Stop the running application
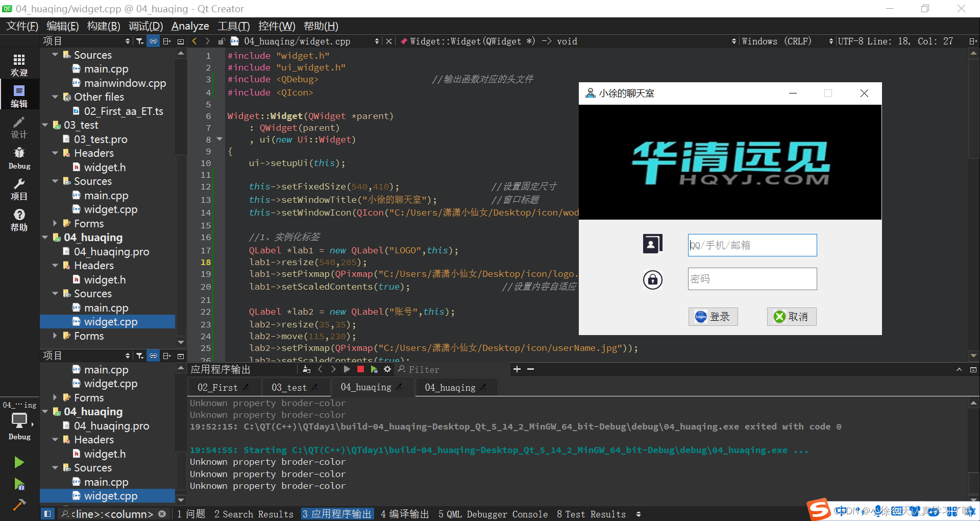 360,369
